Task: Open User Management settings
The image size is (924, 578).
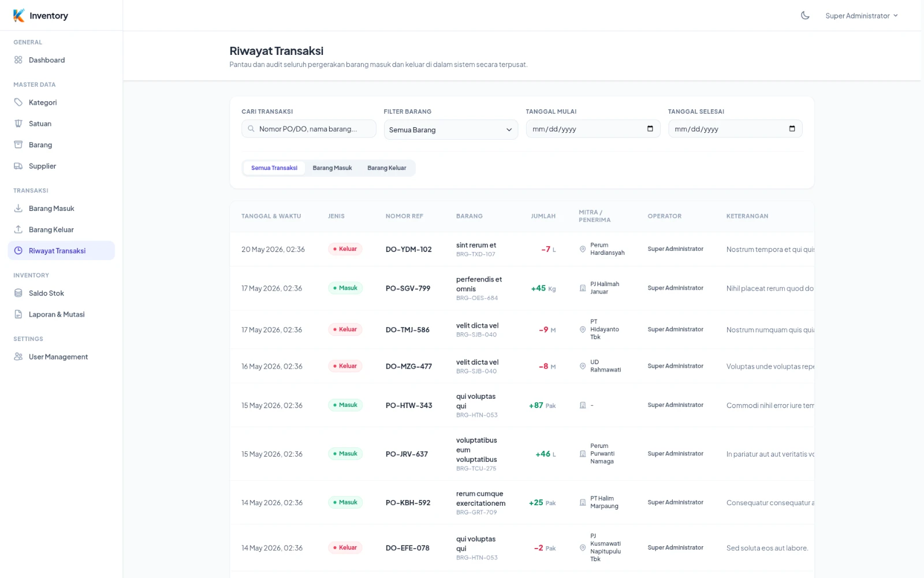Action: 61,357
